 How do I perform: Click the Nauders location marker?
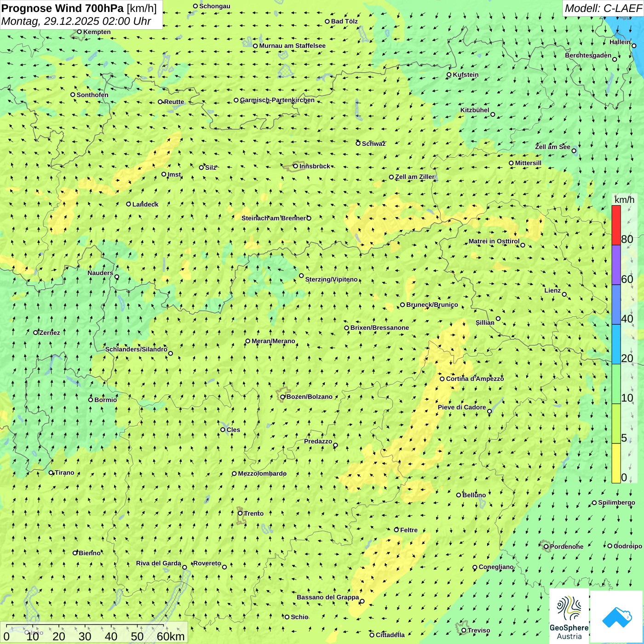coord(117,277)
